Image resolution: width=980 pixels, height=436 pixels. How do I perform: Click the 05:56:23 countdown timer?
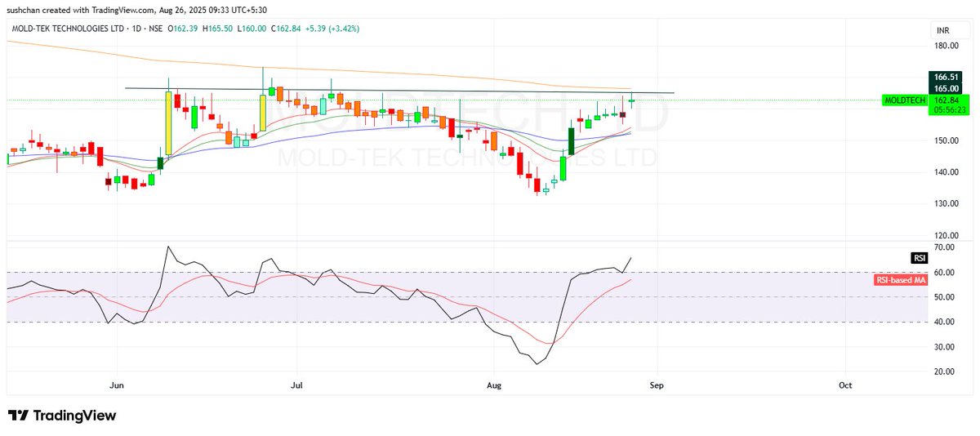(x=950, y=109)
